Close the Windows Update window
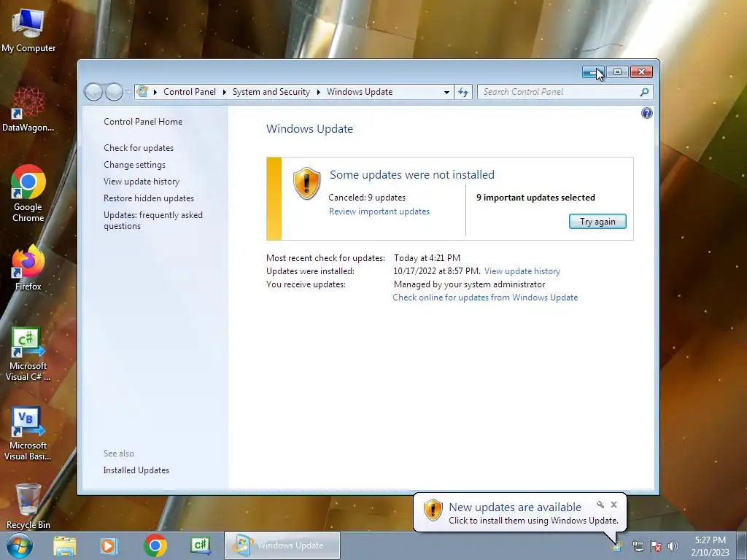The image size is (747, 560). [x=641, y=72]
